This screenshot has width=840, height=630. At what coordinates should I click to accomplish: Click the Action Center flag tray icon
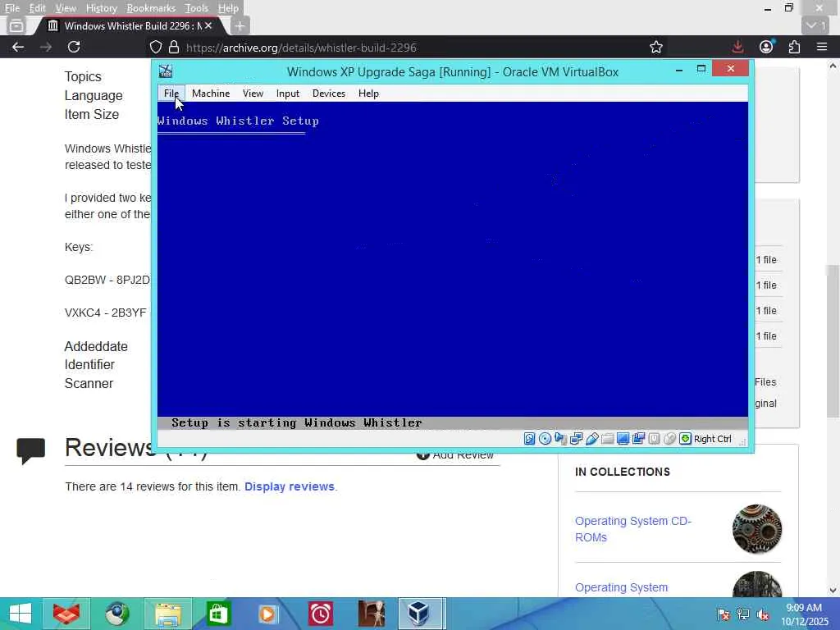pyautogui.click(x=724, y=614)
